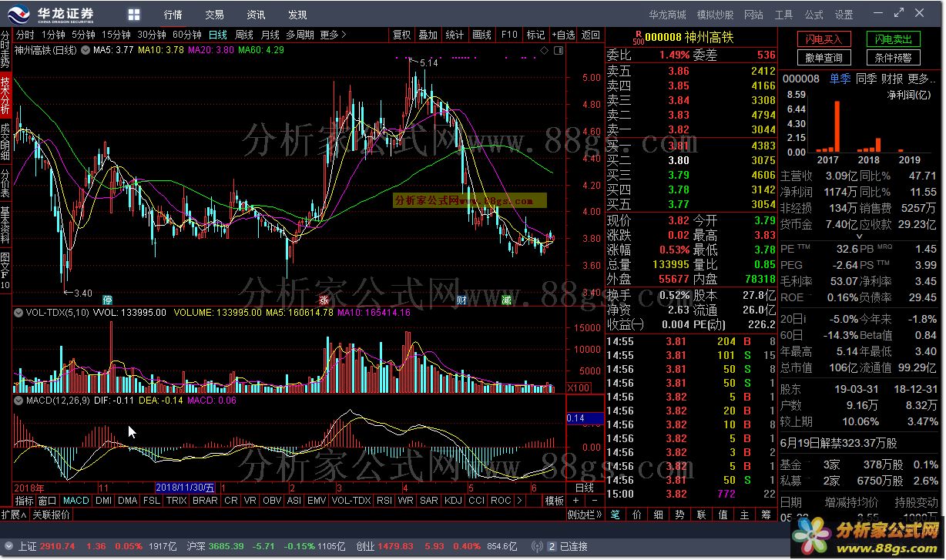The image size is (946, 560).
Task: Switch to 分时 intraday view
Action: (x=25, y=35)
